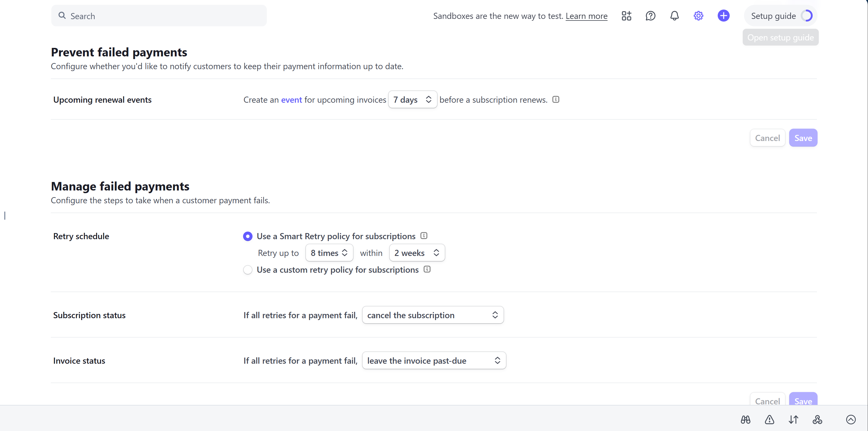Expand the bottom bar with chevron circle
This screenshot has width=868, height=431.
click(x=850, y=420)
